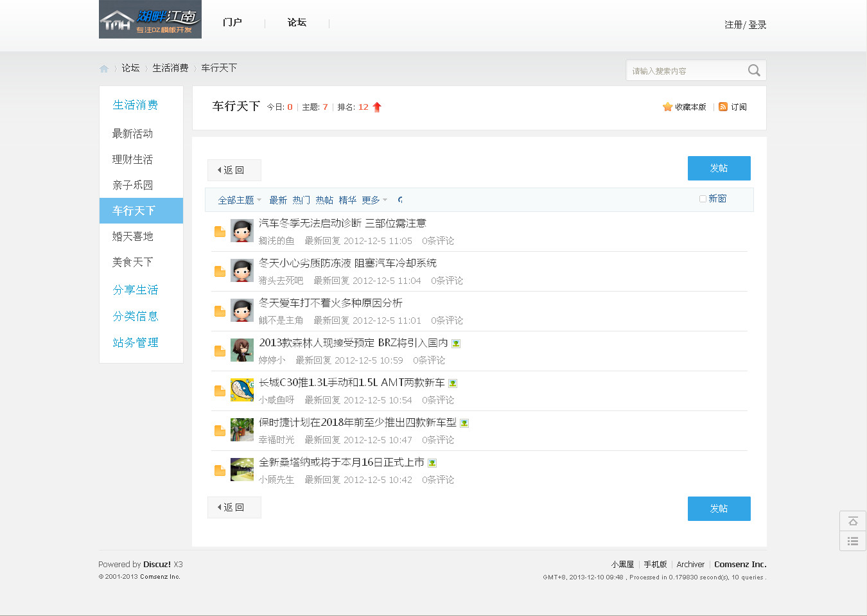Open folder icon of 汽车冬季无法启动诊断 thread
Screen dimensions: 867x616
coord(220,231)
